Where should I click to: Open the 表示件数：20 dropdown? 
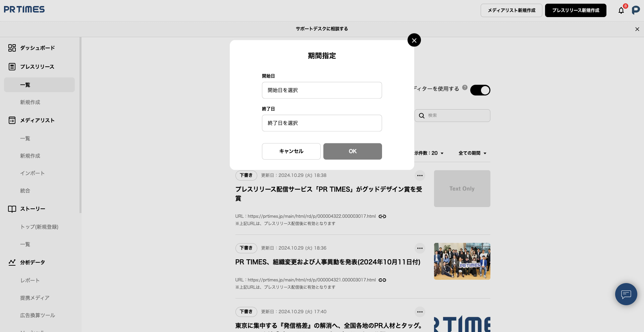pyautogui.click(x=429, y=153)
